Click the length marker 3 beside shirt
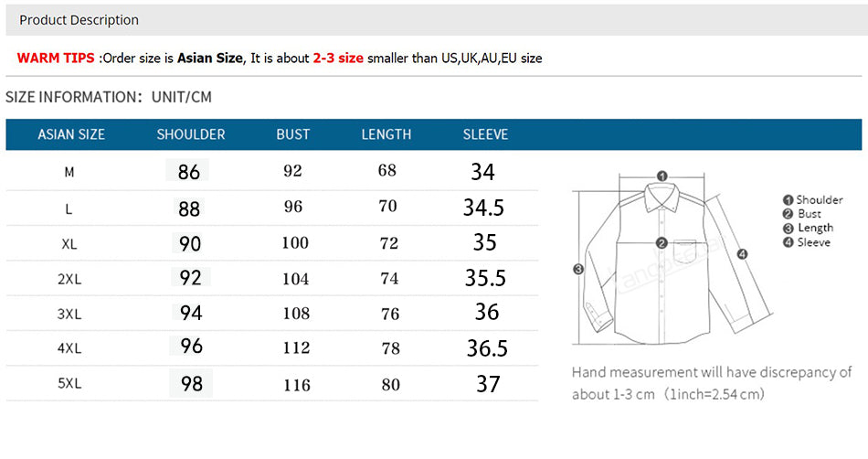This screenshot has width=868, height=459. pos(578,269)
